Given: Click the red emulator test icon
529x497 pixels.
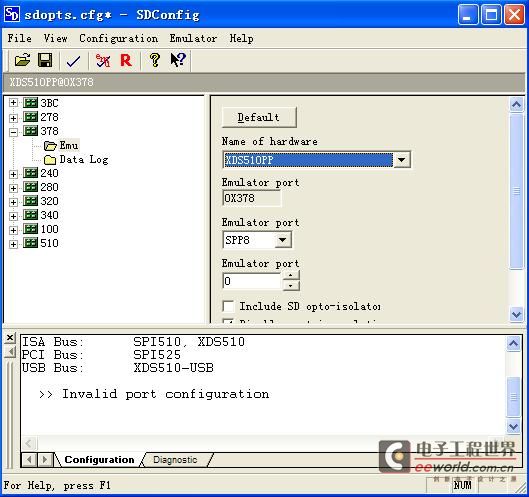Looking at the screenshot, I should [x=103, y=61].
